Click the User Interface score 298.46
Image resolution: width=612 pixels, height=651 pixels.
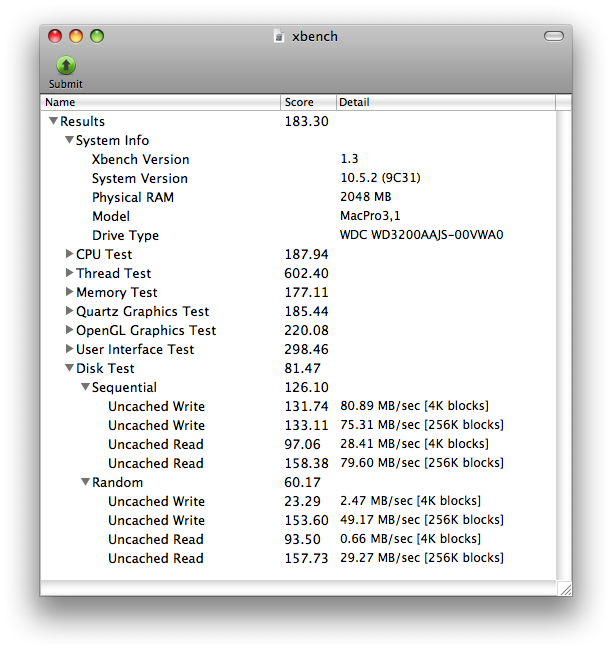pos(306,350)
